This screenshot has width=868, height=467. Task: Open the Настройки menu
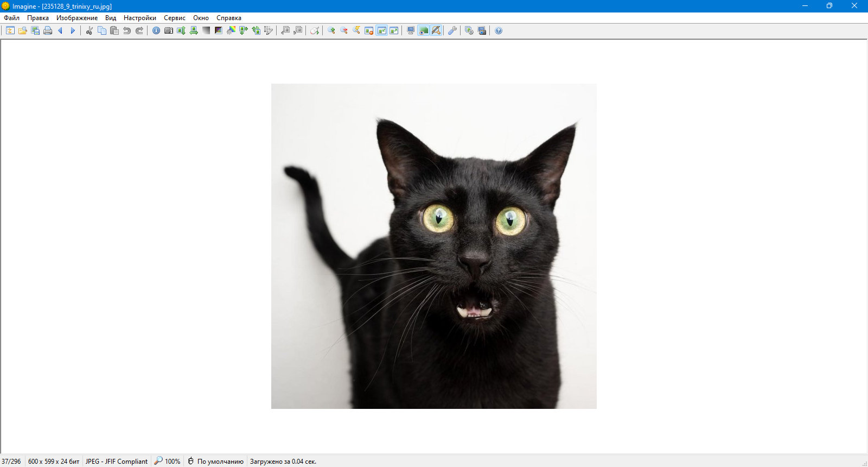140,18
